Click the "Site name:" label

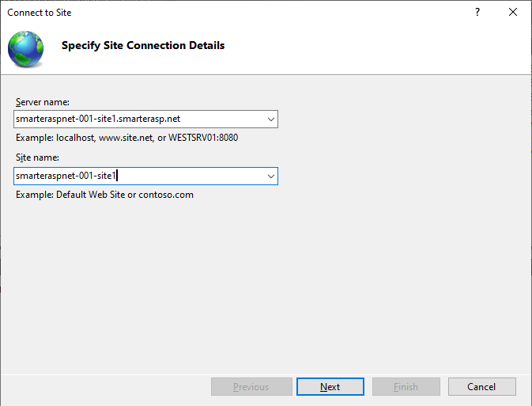tap(36, 158)
